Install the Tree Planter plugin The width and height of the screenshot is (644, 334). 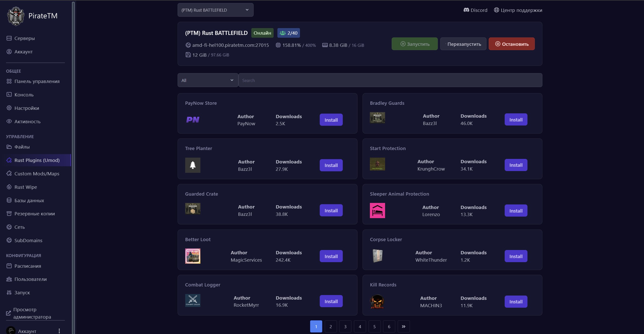pos(331,165)
